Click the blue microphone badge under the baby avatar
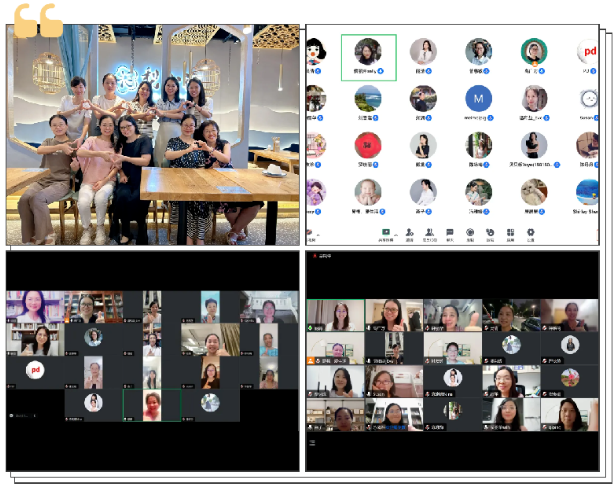This screenshot has height=485, width=614. pos(382,212)
